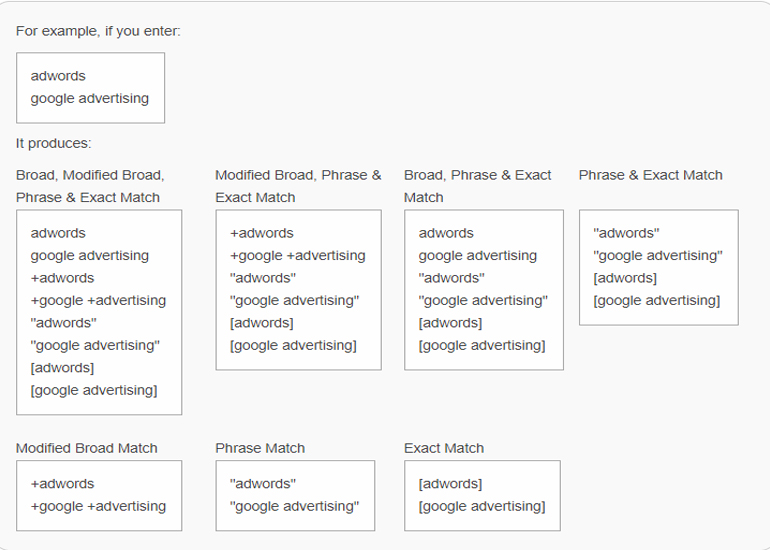Click '"adwords"' in the Phrase Match box
Screen dimensions: 770x550
pyautogui.click(x=263, y=484)
